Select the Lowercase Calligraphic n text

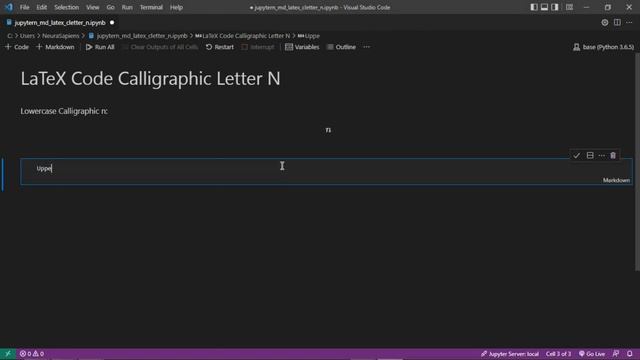pos(64,111)
